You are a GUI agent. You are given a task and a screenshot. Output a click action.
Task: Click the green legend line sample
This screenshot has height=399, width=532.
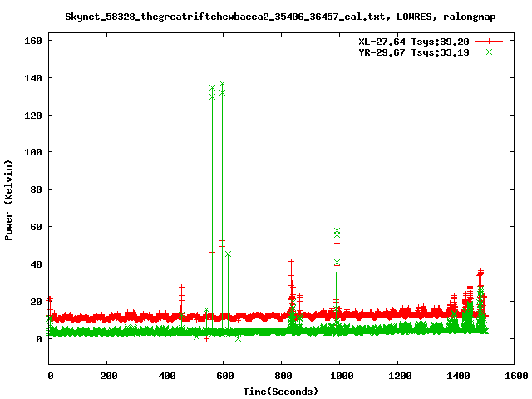489,52
